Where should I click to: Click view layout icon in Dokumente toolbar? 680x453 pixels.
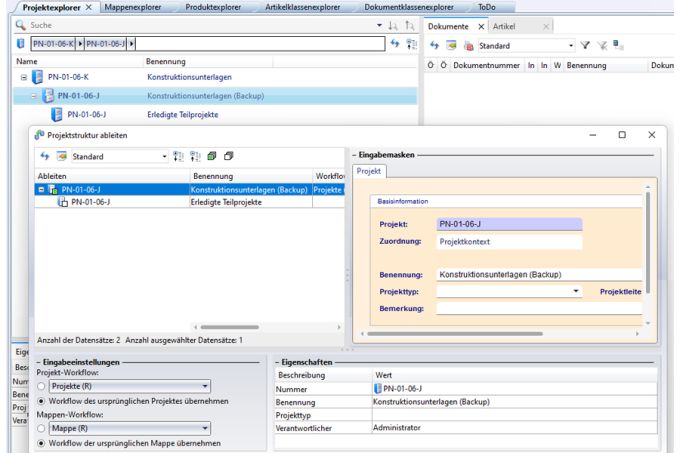click(451, 45)
